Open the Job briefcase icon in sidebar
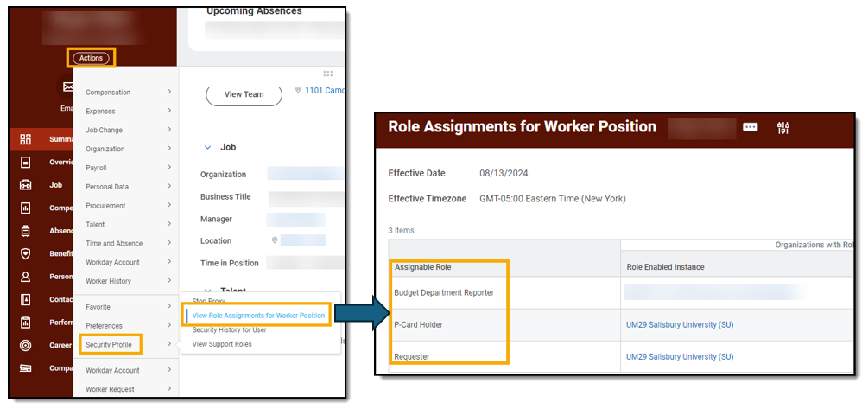Screen dimensions: 868x409 [25, 185]
